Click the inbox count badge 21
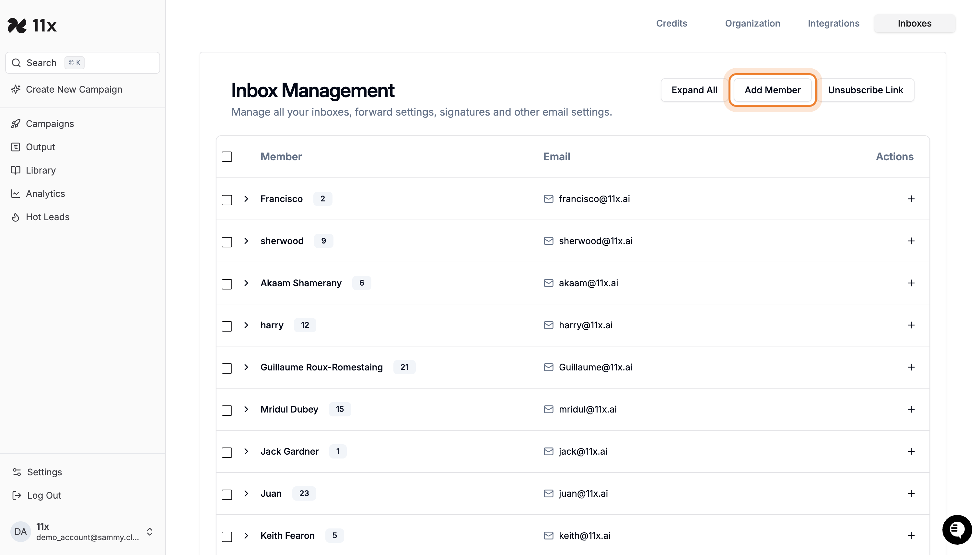This screenshot has height=555, width=980. pos(404,367)
